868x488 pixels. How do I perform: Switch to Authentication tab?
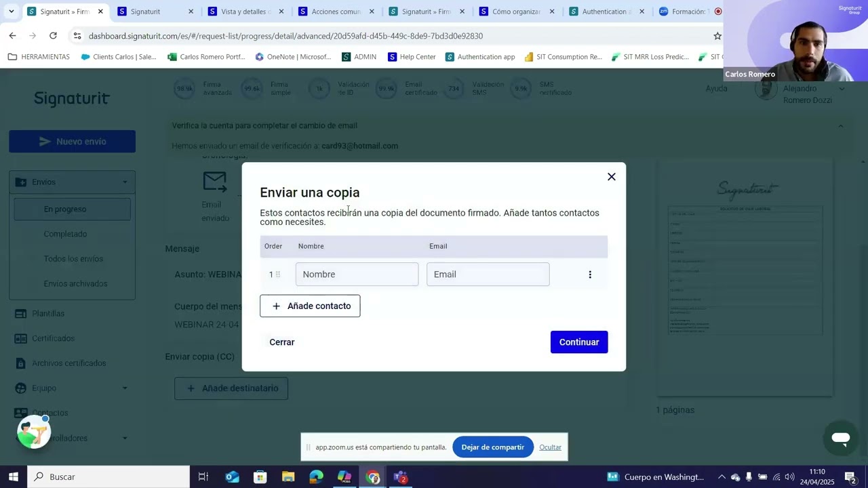(x=607, y=12)
